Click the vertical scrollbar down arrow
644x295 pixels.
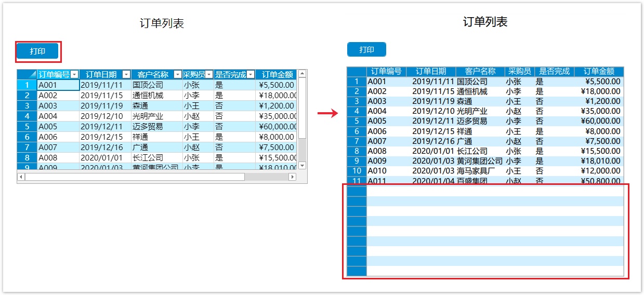point(303,165)
